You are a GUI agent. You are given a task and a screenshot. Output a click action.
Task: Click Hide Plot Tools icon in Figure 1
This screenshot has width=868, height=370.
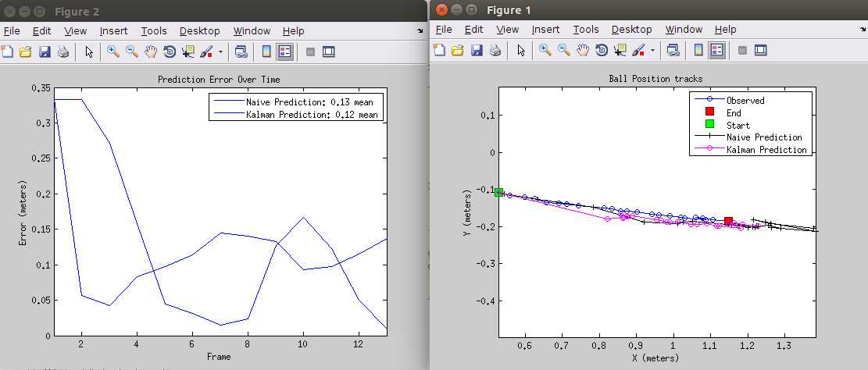(742, 50)
